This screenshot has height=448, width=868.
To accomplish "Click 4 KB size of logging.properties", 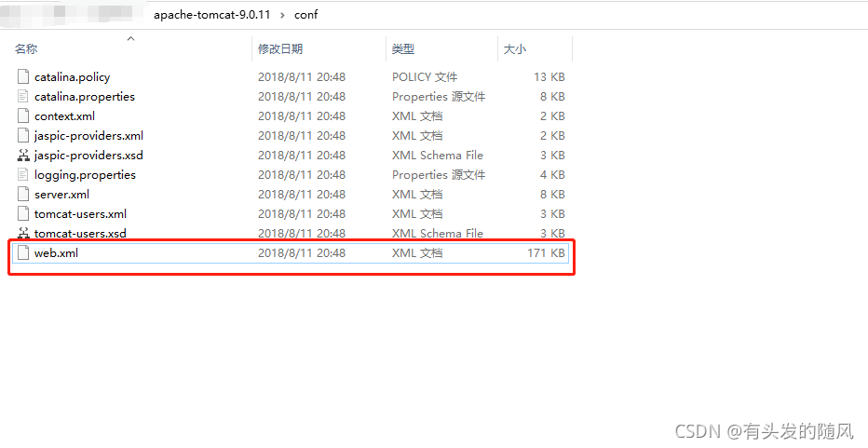I will point(552,175).
